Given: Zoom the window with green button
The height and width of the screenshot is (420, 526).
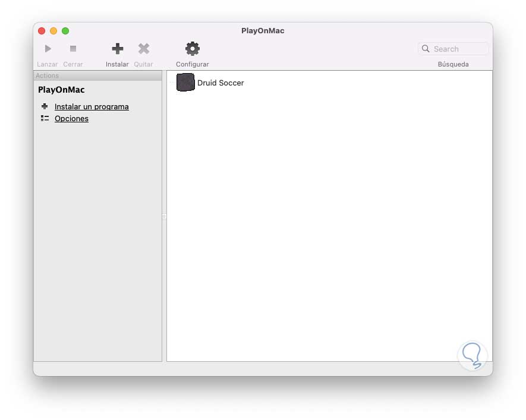Looking at the screenshot, I should 65,31.
